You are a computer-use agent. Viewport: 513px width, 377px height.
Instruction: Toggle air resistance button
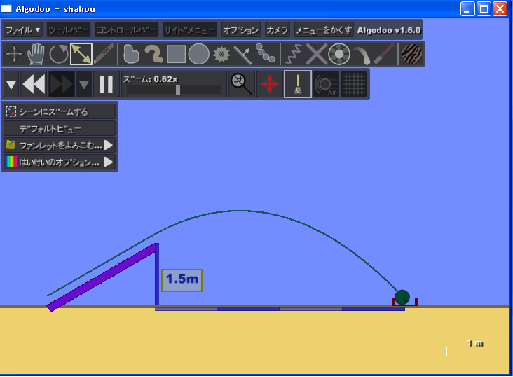(326, 84)
